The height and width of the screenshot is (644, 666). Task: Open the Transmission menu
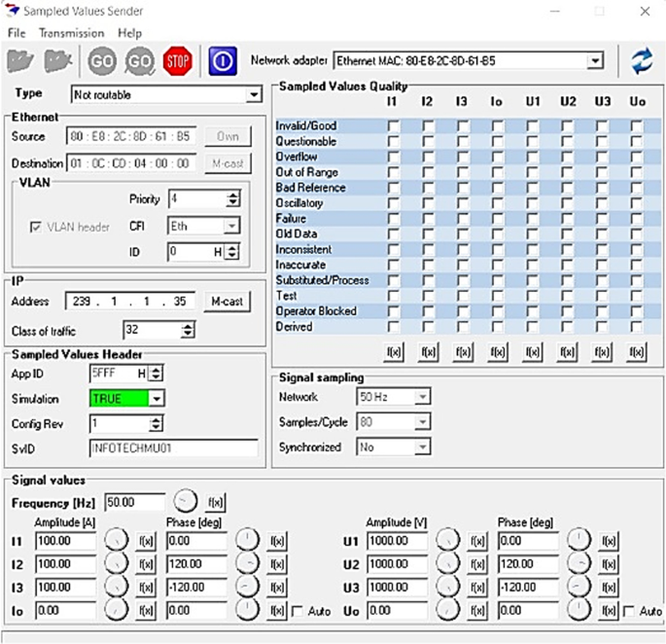(x=71, y=33)
